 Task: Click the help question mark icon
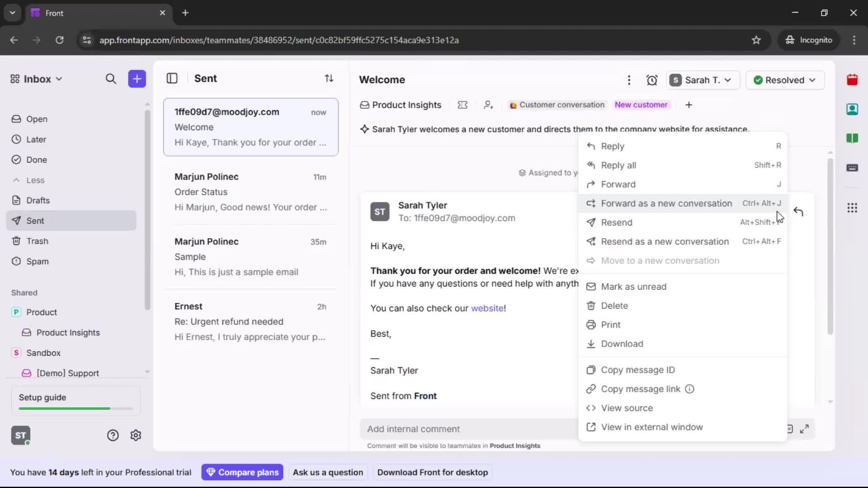click(113, 435)
